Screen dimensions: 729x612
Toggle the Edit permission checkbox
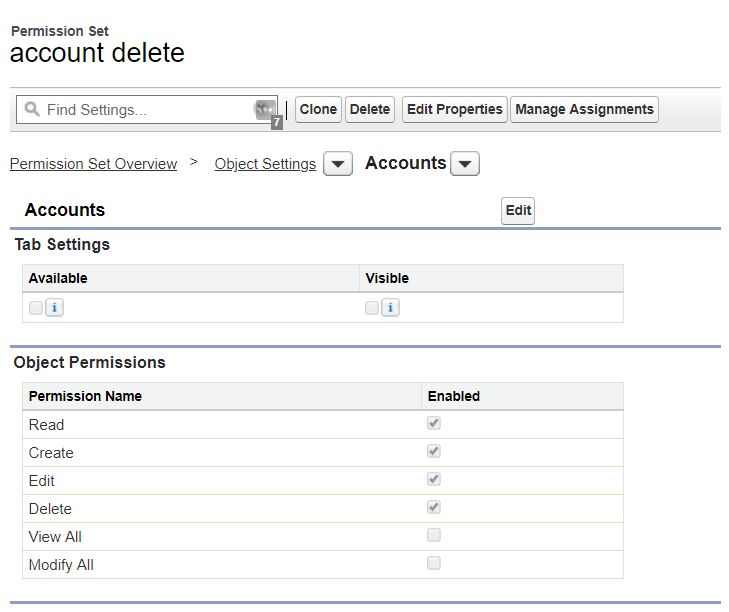click(434, 480)
